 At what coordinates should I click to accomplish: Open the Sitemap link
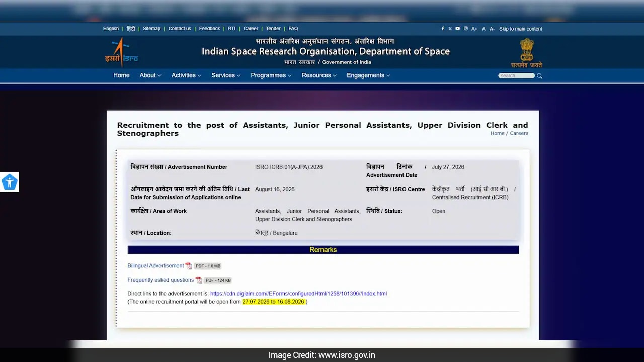click(x=151, y=29)
